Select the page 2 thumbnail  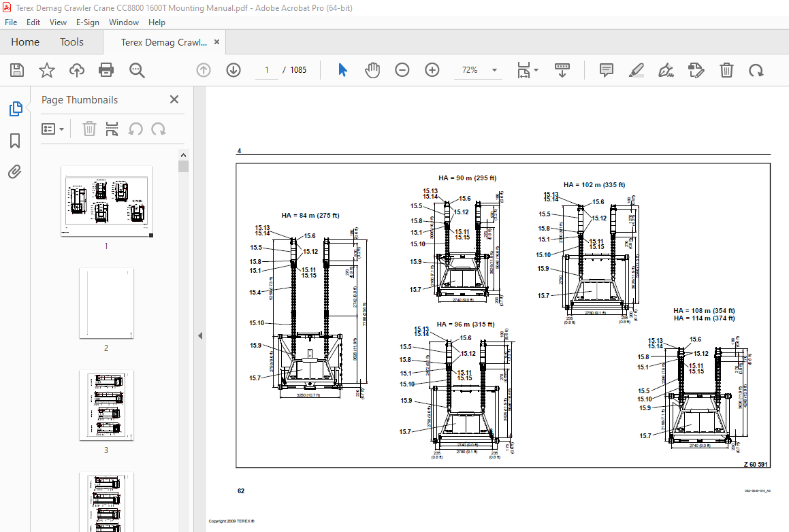coord(106,303)
